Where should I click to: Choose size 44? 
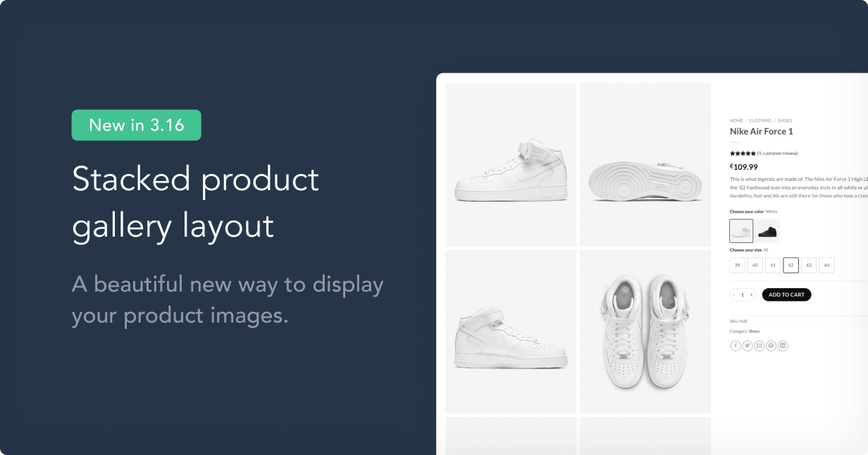tap(826, 266)
